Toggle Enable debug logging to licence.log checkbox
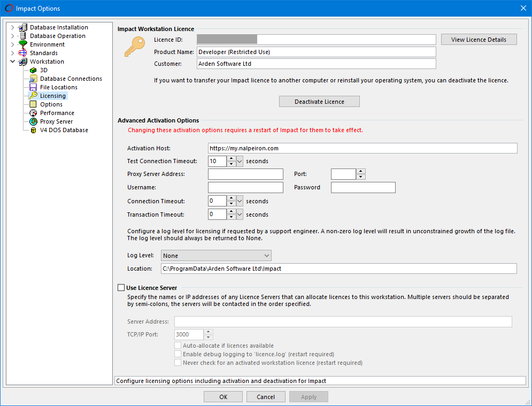The height and width of the screenshot is (406, 532). pos(178,354)
